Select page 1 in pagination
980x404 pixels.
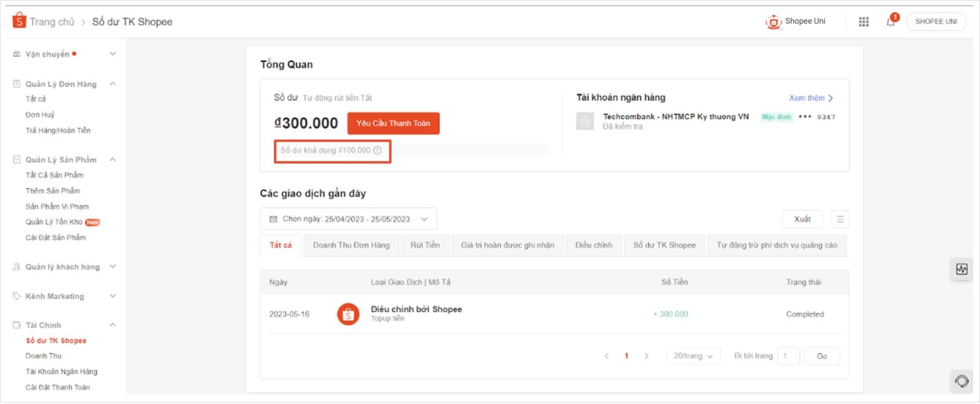coord(626,356)
